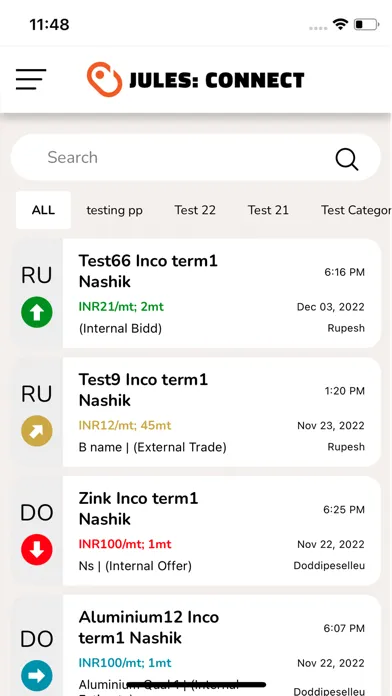Open the Test9 Inco term1 Nashik entry
Image resolution: width=392 pixels, height=696 pixels.
(x=222, y=412)
